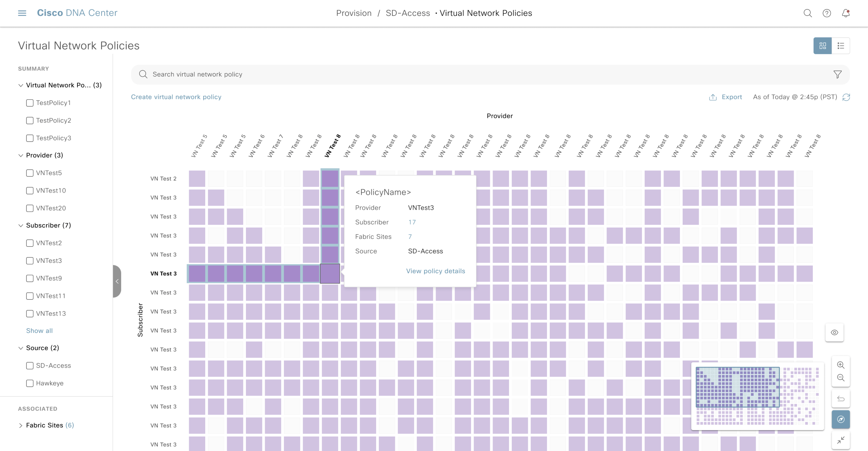
Task: Collapse the left summary panel handle
Action: [117, 281]
